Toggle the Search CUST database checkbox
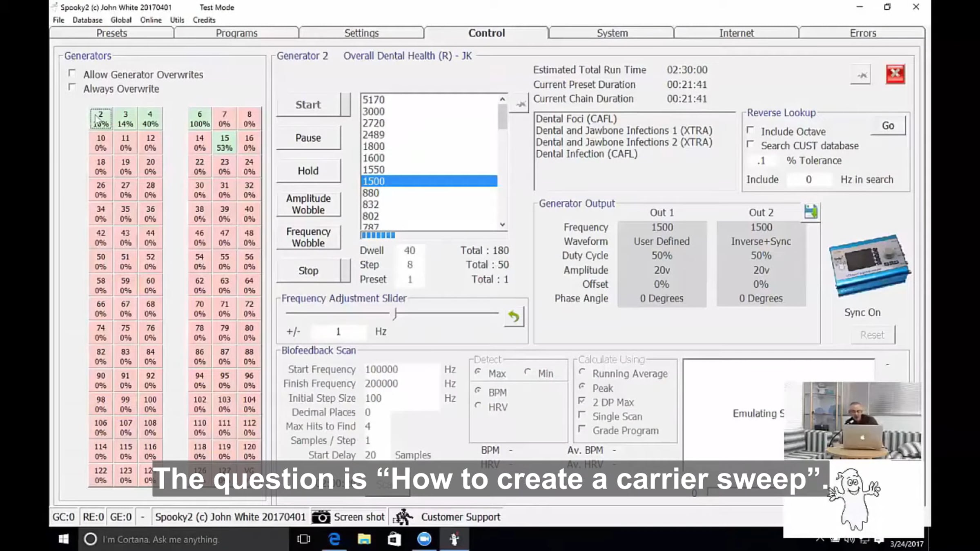Viewport: 980px width, 551px height. pos(751,144)
